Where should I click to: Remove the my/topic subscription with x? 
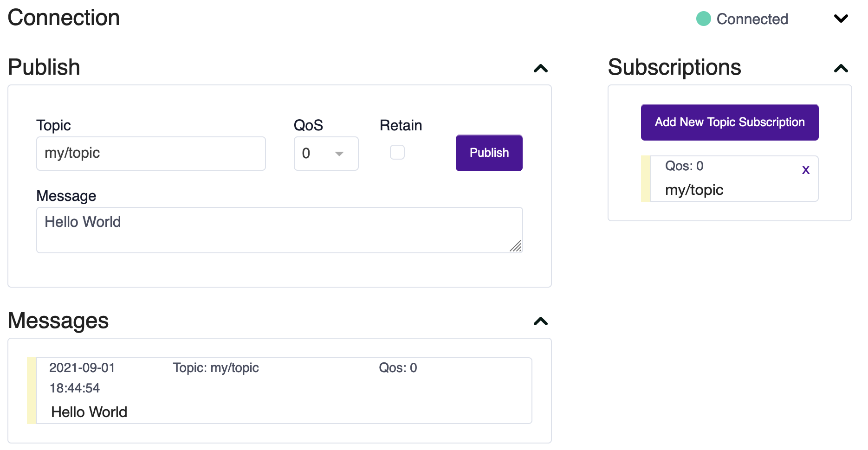click(x=806, y=170)
